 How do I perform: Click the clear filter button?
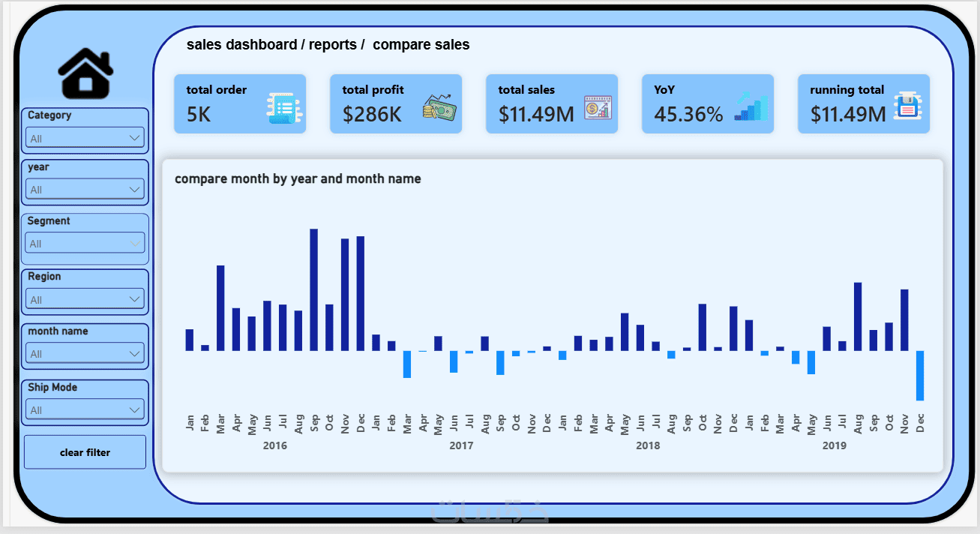(85, 452)
